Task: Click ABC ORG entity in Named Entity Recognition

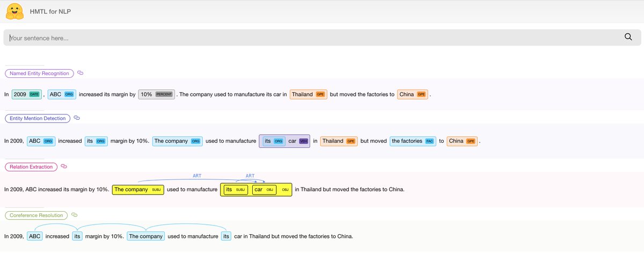Action: 61,95
